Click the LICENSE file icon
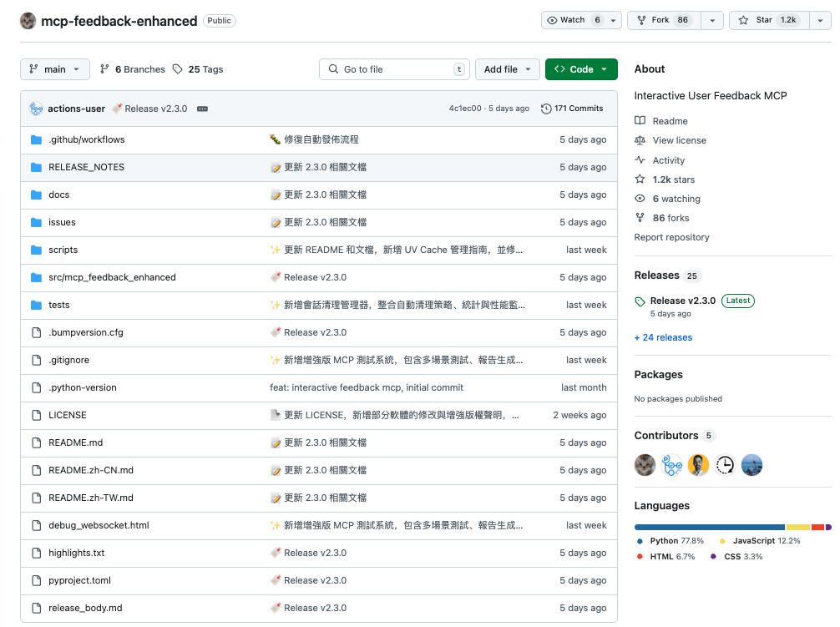This screenshot has width=840, height=627. [36, 415]
